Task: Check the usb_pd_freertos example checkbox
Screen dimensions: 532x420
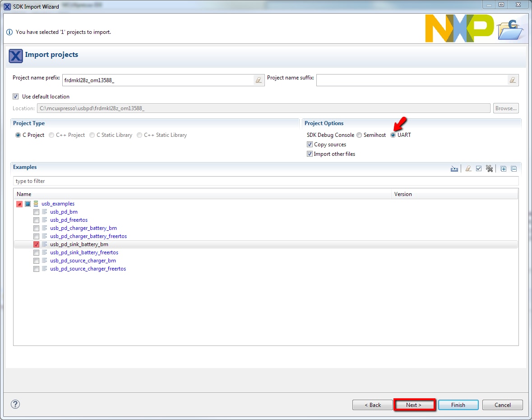Action: coord(36,220)
